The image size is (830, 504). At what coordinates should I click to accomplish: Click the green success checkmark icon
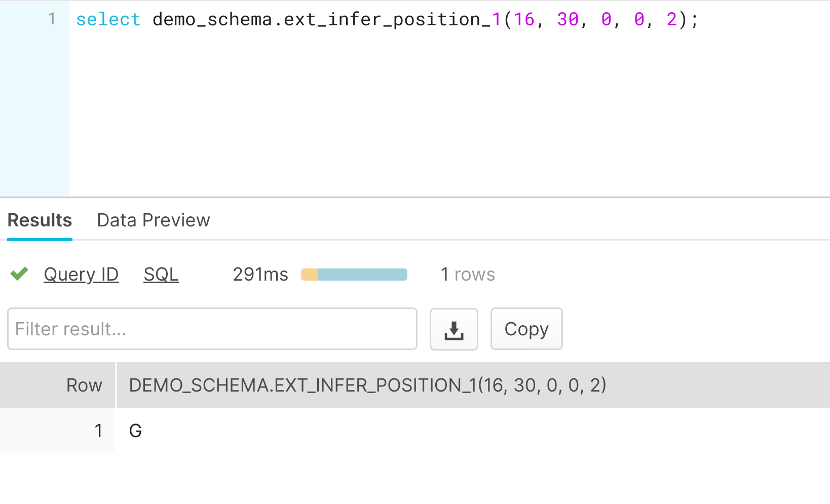tap(19, 274)
